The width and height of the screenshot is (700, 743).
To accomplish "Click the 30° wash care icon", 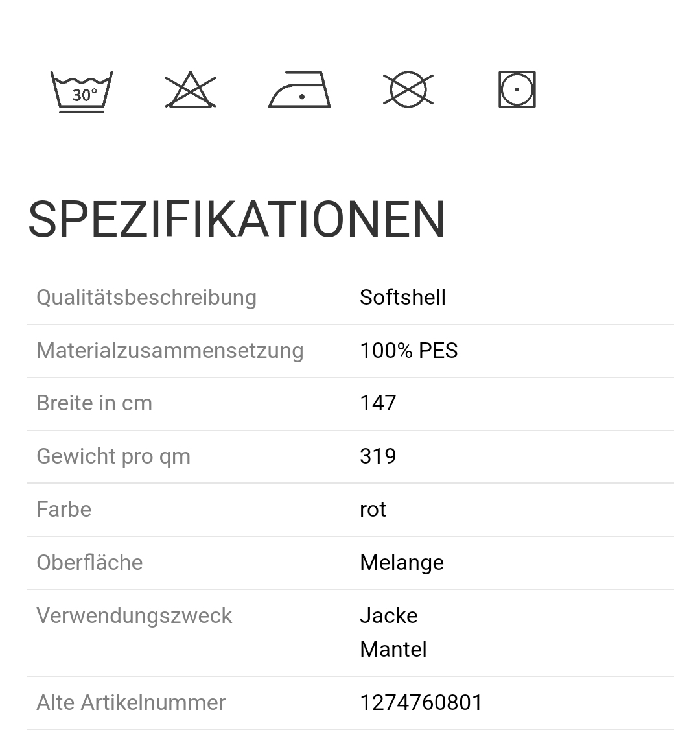I will 82,91.
